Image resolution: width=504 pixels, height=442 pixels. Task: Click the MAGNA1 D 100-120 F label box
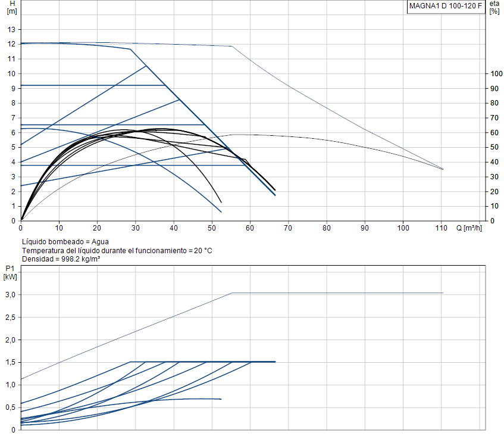pos(446,6)
